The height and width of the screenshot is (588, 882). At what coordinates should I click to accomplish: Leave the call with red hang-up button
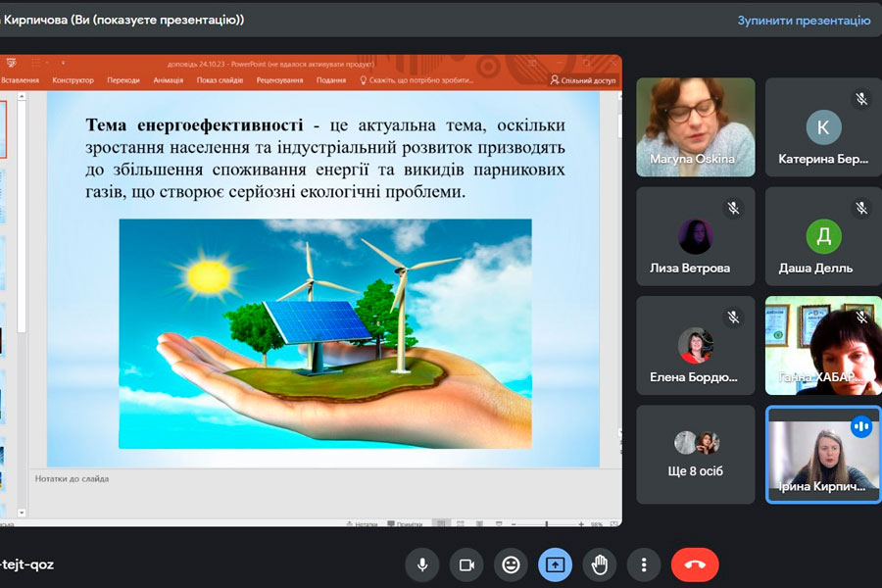[x=695, y=564]
